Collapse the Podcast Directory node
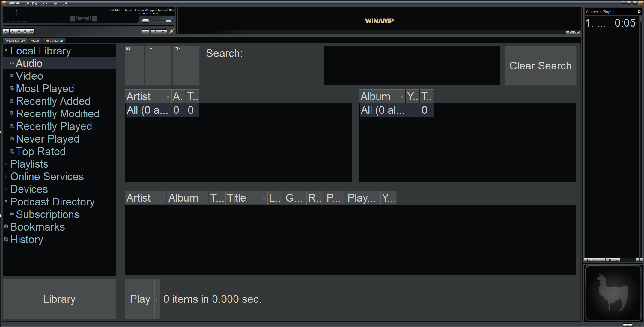This screenshot has height=327, width=644. point(6,202)
